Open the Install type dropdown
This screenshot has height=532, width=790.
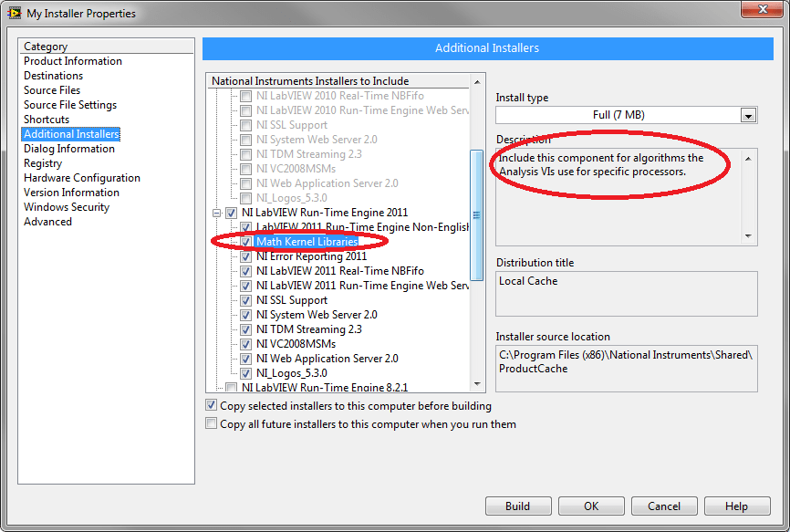748,115
